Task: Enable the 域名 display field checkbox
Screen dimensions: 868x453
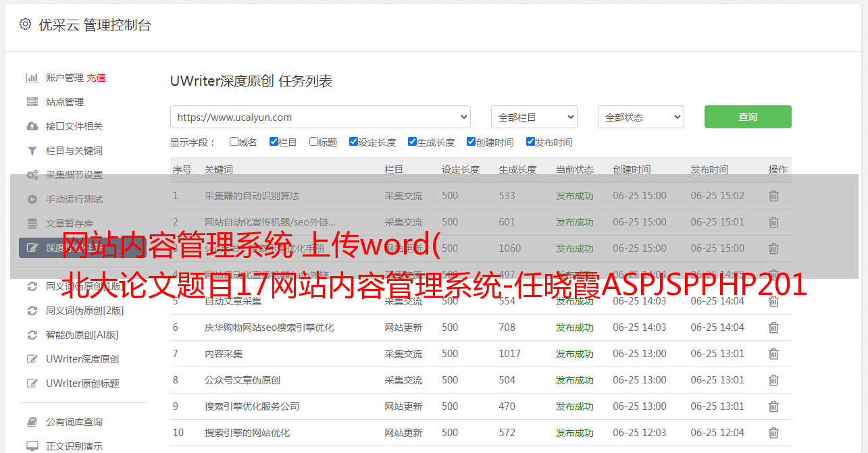Action: (234, 142)
